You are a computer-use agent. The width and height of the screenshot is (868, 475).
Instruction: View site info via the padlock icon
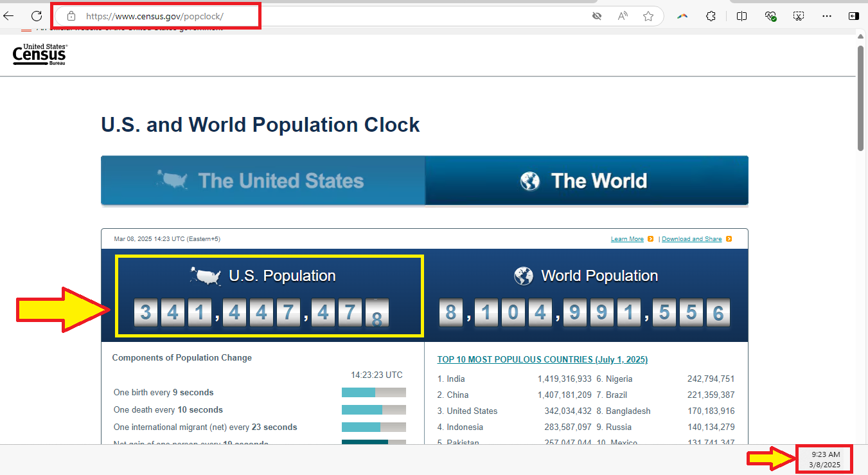(71, 16)
